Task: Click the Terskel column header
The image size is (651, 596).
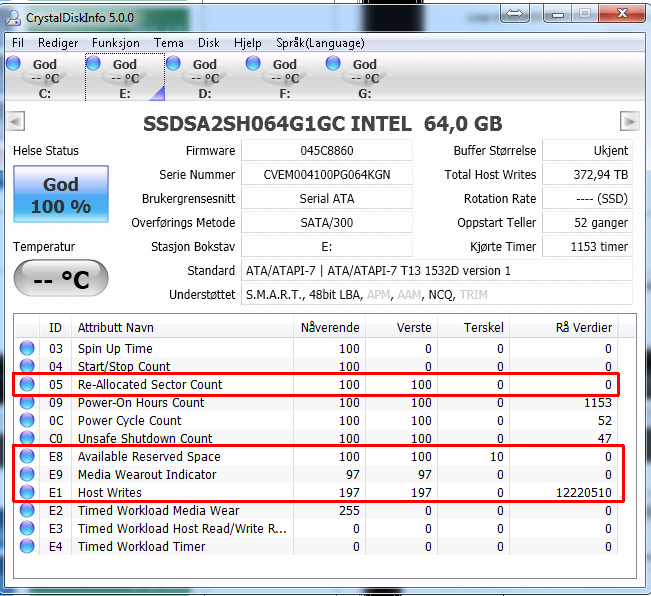Action: tap(474, 327)
